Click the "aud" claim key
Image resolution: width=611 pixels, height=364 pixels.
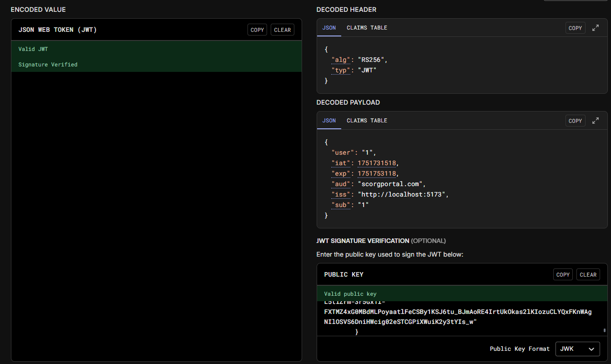click(x=341, y=184)
